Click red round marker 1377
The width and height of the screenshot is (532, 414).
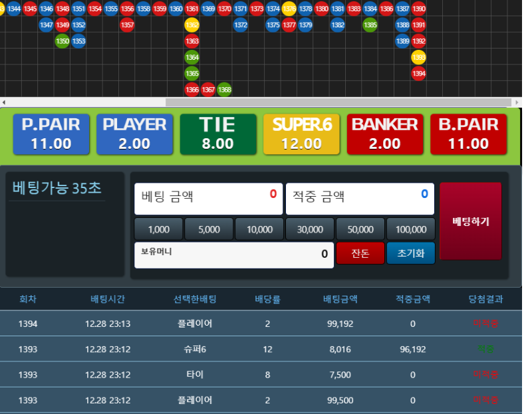click(289, 25)
